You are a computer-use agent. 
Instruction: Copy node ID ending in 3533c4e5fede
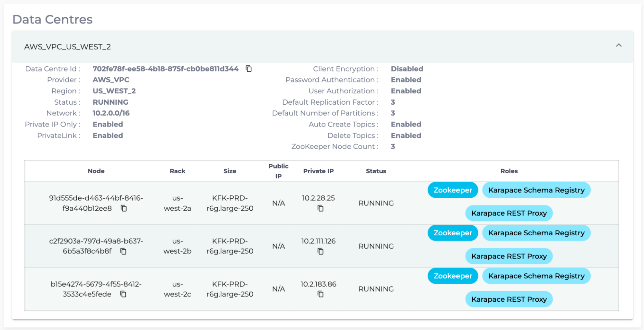pyautogui.click(x=123, y=294)
